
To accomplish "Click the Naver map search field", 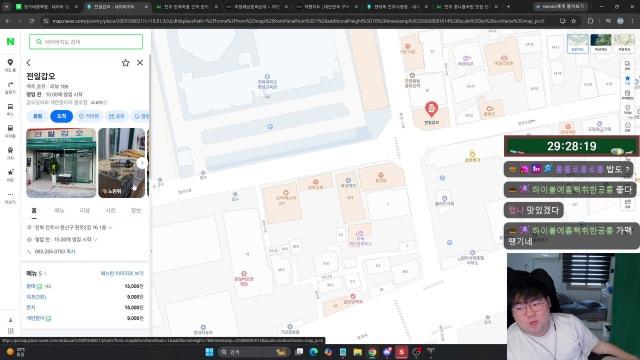I will (86, 42).
